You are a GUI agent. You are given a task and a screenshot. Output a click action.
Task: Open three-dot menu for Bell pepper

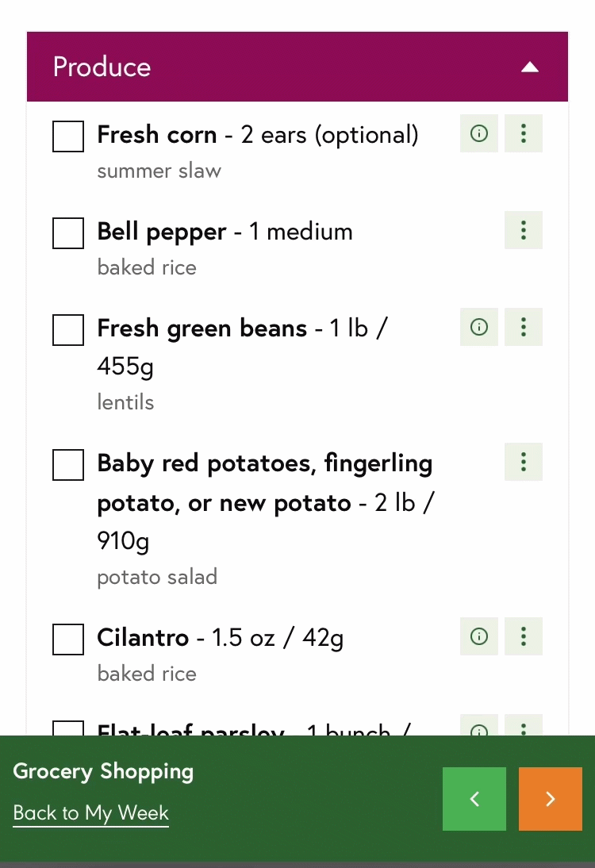click(524, 230)
